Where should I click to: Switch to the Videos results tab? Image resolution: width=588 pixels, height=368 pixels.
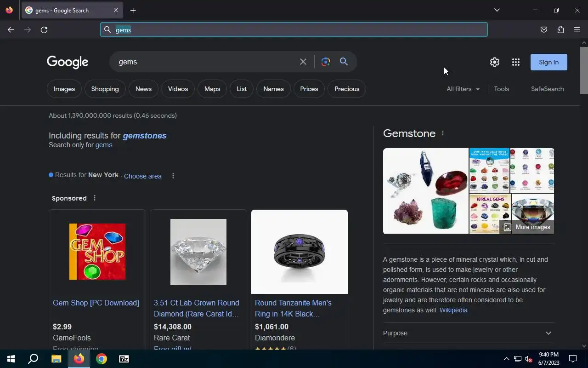coord(178,89)
